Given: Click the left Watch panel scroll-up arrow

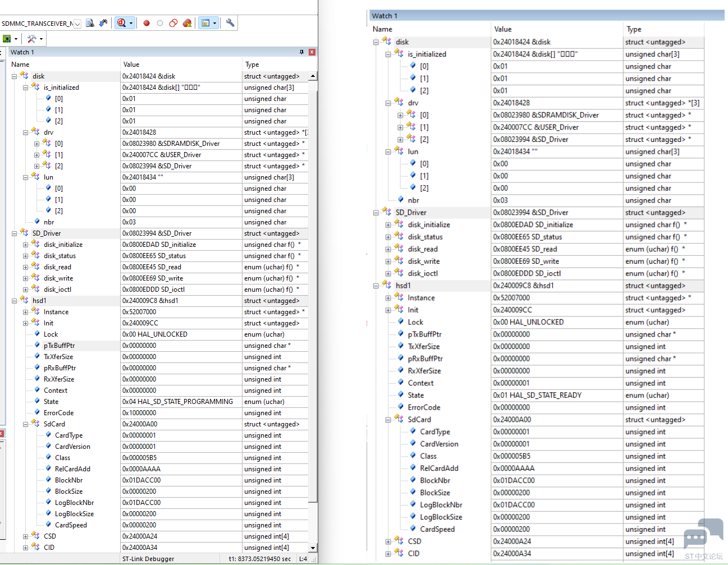Looking at the screenshot, I should (313, 76).
